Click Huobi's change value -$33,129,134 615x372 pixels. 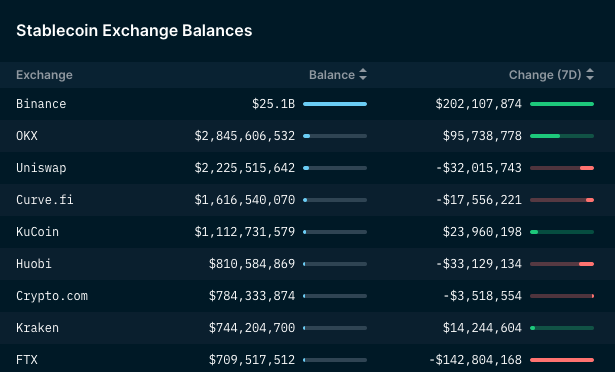(x=479, y=264)
